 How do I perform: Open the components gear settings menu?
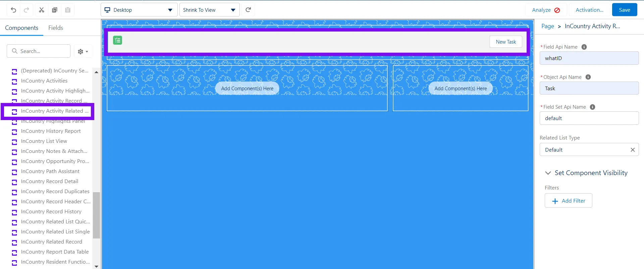[x=83, y=52]
